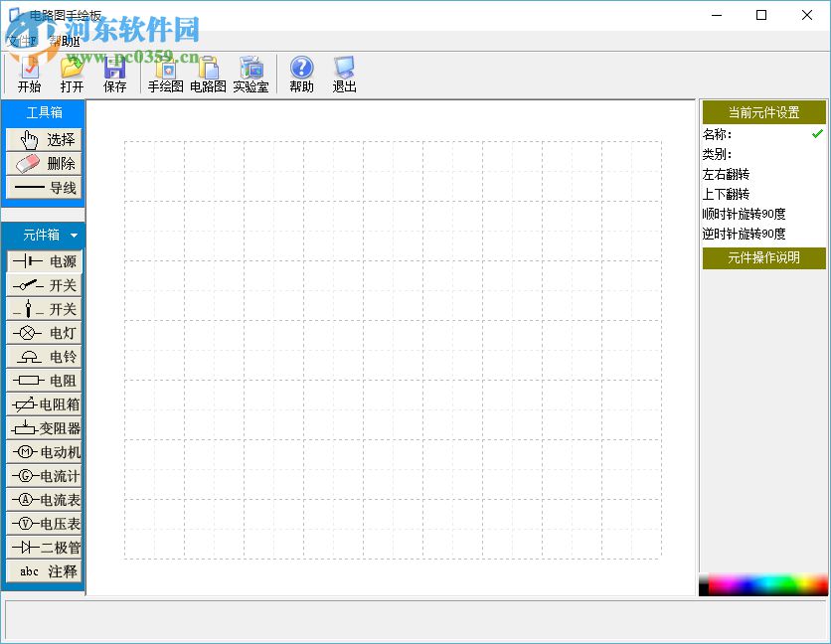Screen dimensions: 831x644
Task: Select the 电灯 lamp component
Action: (x=44, y=333)
